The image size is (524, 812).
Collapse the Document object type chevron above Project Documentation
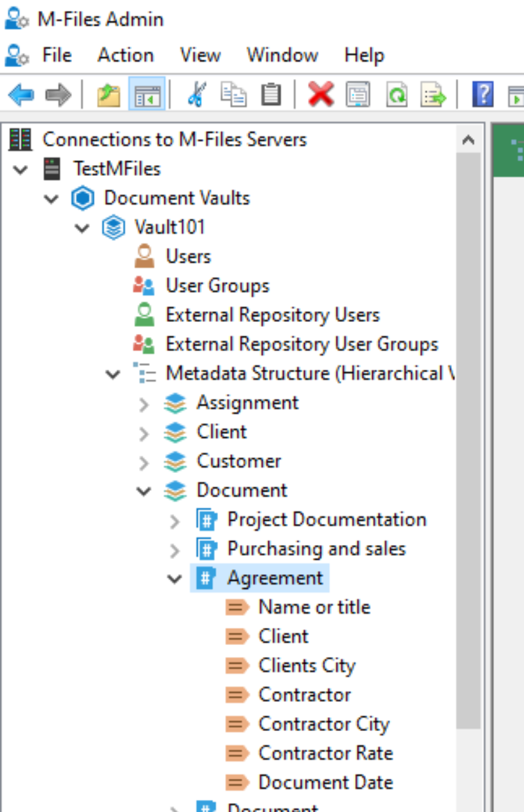[144, 491]
